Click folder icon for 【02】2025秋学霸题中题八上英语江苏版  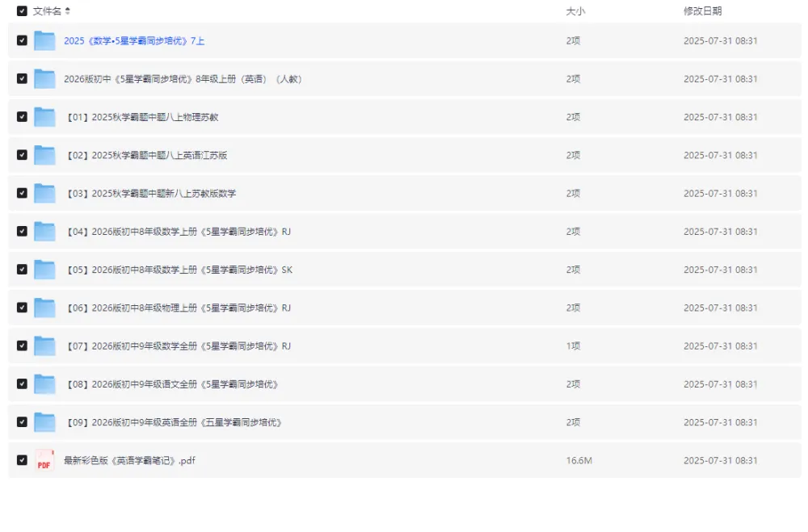click(44, 155)
